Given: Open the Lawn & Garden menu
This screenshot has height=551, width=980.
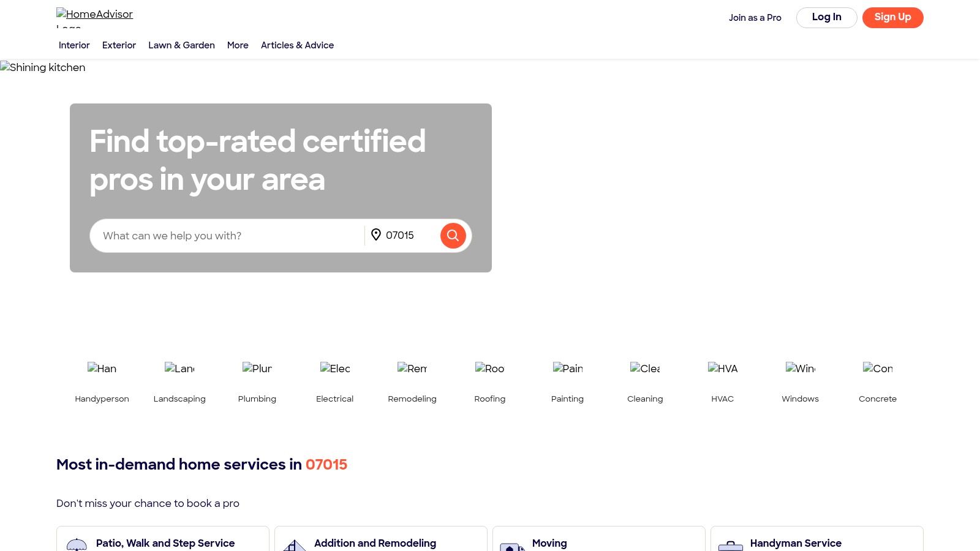Looking at the screenshot, I should (x=181, y=45).
